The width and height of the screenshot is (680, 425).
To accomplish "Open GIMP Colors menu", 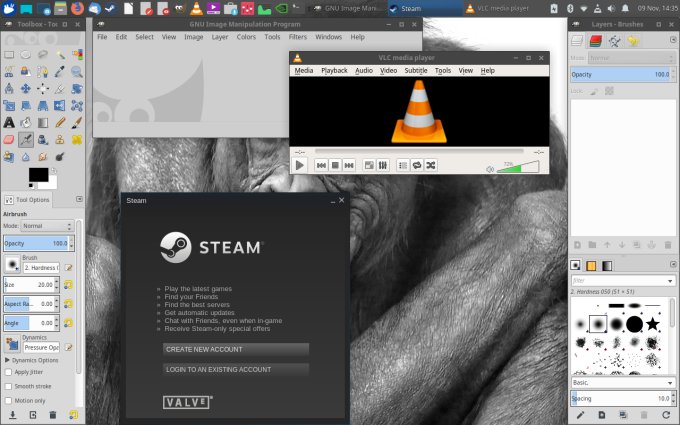I will [x=246, y=37].
